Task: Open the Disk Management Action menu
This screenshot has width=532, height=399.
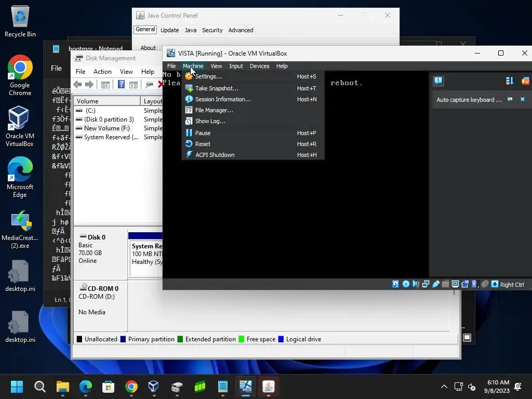Action: (x=102, y=72)
